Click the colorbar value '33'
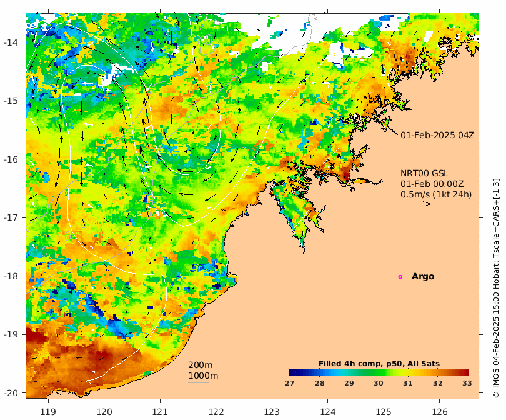 [x=467, y=383]
